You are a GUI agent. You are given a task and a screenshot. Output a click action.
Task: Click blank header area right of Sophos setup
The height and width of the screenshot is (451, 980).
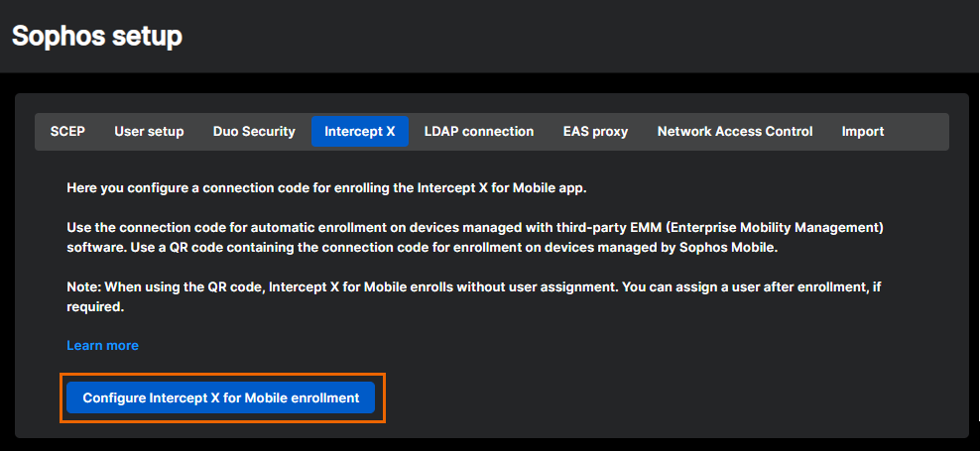[x=595, y=37]
